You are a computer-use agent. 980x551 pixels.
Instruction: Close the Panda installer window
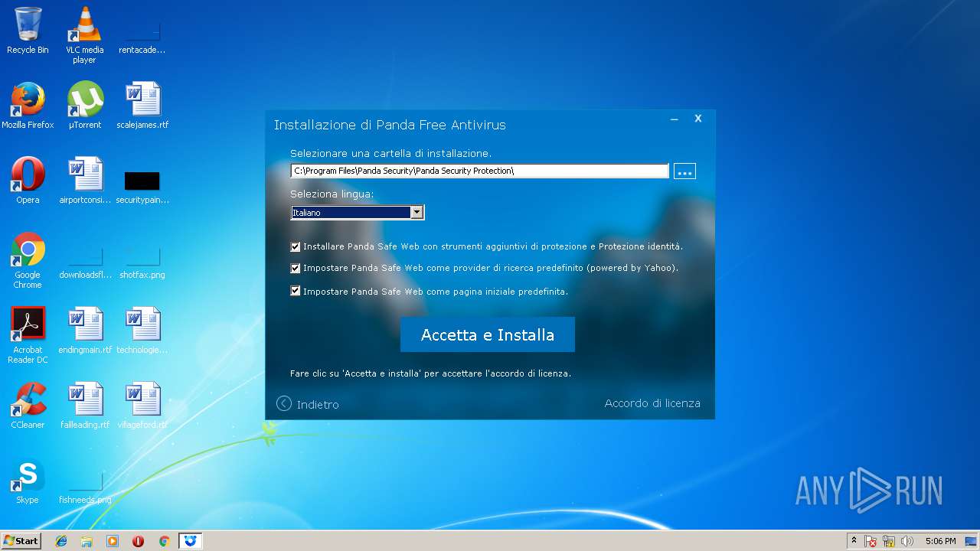(x=698, y=119)
